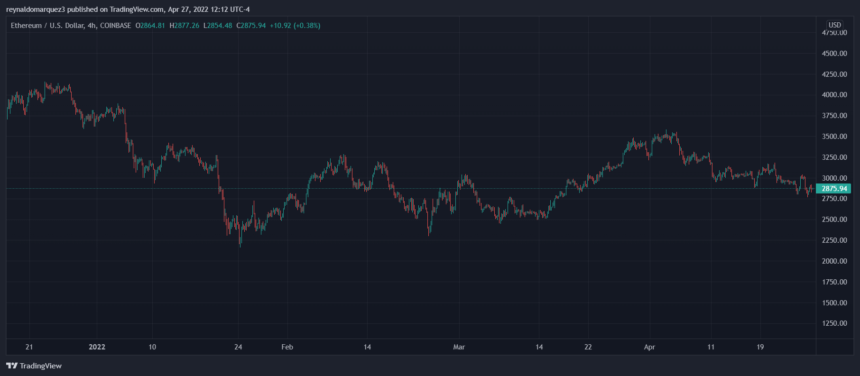Click the 2000.00 price axis label
Viewport: 860px width, 376px height.
click(835, 261)
